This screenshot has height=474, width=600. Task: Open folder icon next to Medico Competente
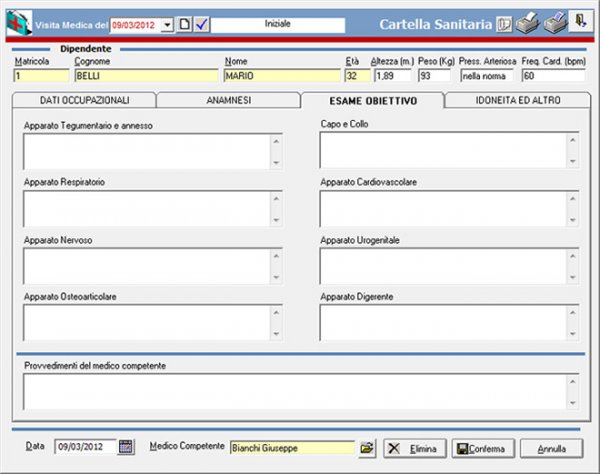tap(367, 448)
